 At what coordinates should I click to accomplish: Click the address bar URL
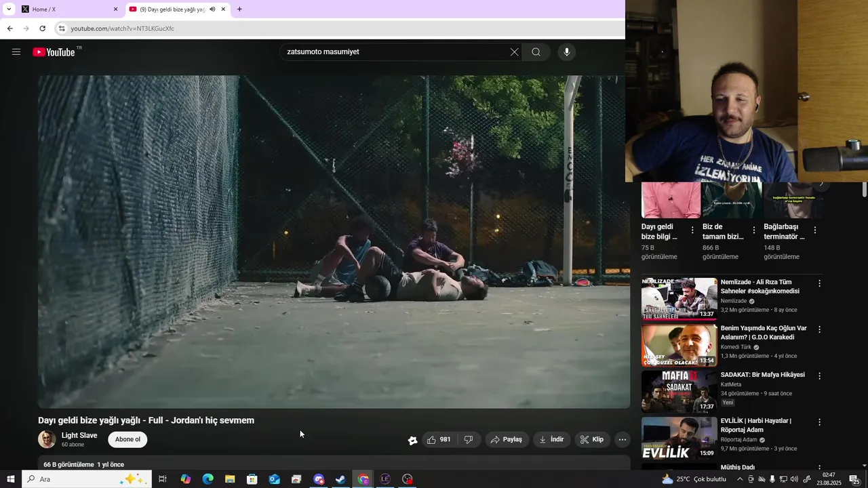pyautogui.click(x=123, y=28)
